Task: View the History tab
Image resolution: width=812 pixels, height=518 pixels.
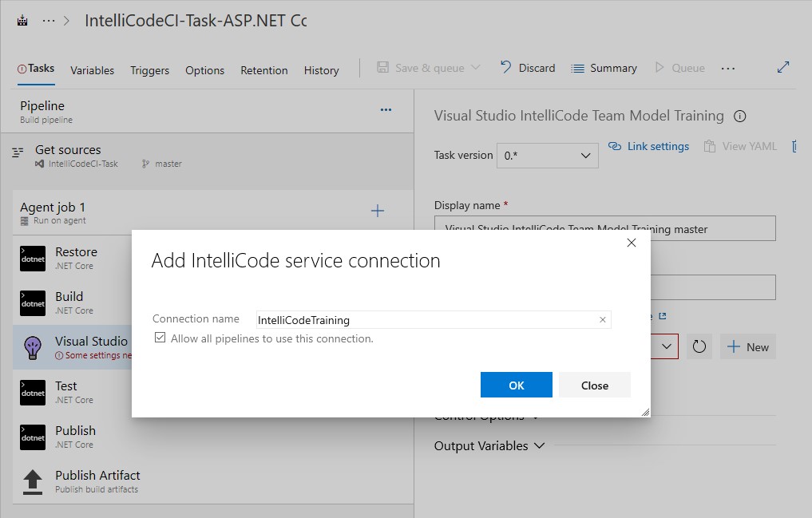Action: pyautogui.click(x=321, y=70)
